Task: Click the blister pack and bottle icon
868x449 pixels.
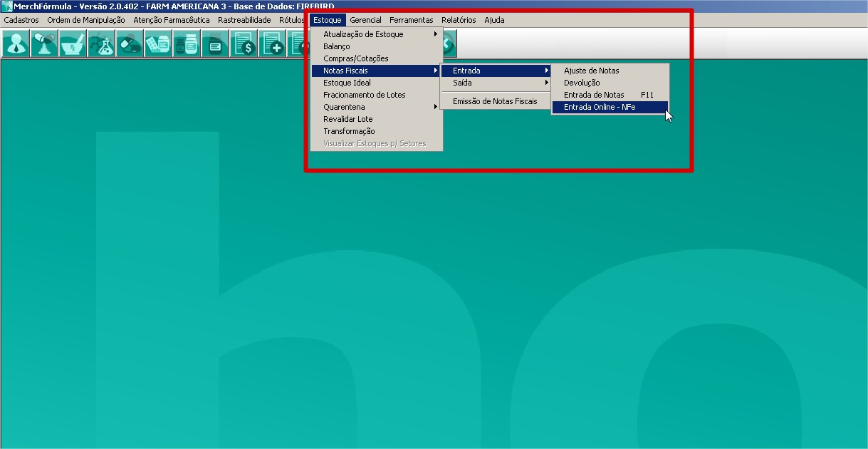Action: pos(157,45)
